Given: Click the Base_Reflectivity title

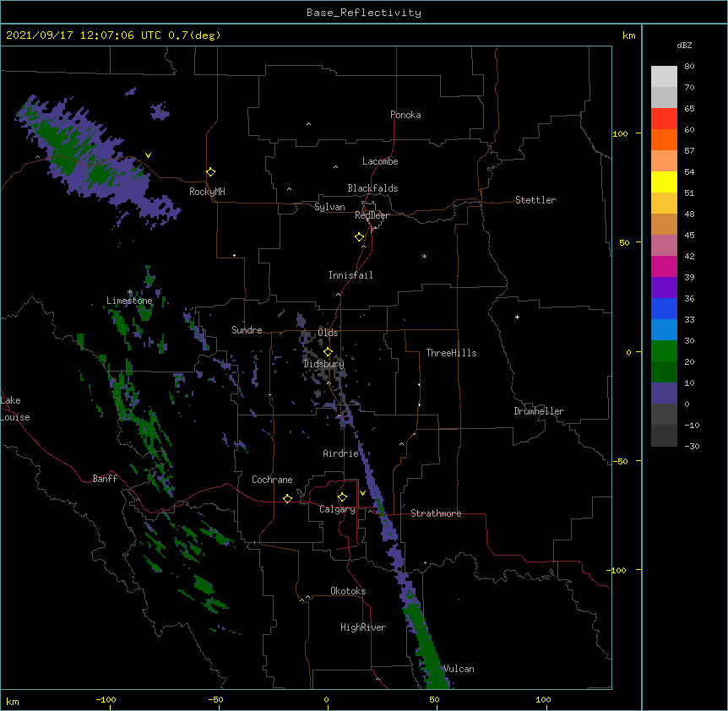Looking at the screenshot, I should (x=364, y=13).
